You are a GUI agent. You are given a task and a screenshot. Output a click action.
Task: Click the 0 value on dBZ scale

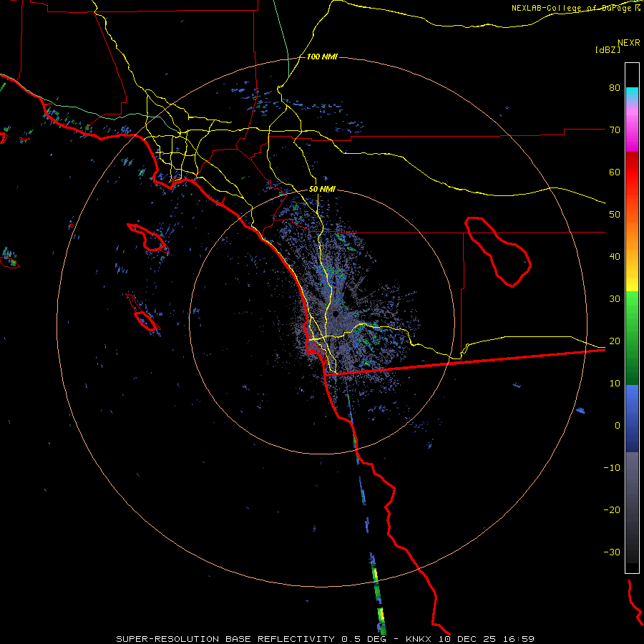coord(618,426)
